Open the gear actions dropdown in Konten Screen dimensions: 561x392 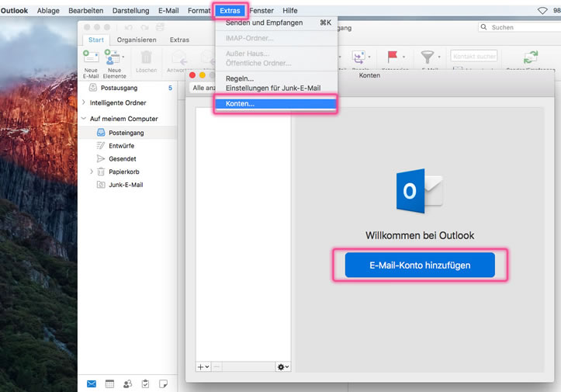coord(283,366)
